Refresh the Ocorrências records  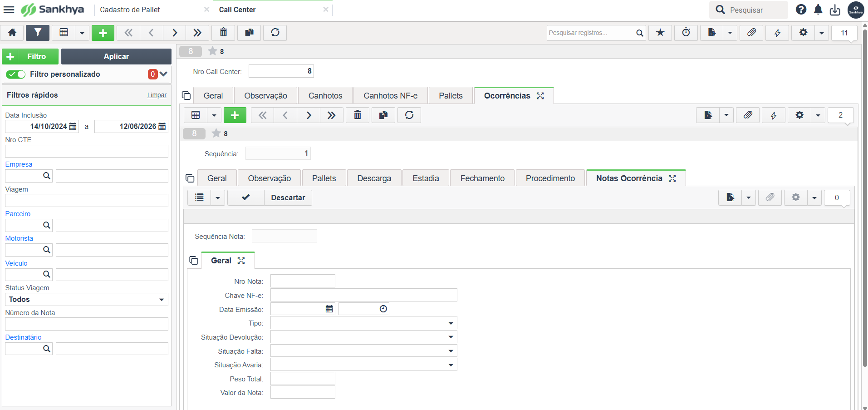point(409,115)
